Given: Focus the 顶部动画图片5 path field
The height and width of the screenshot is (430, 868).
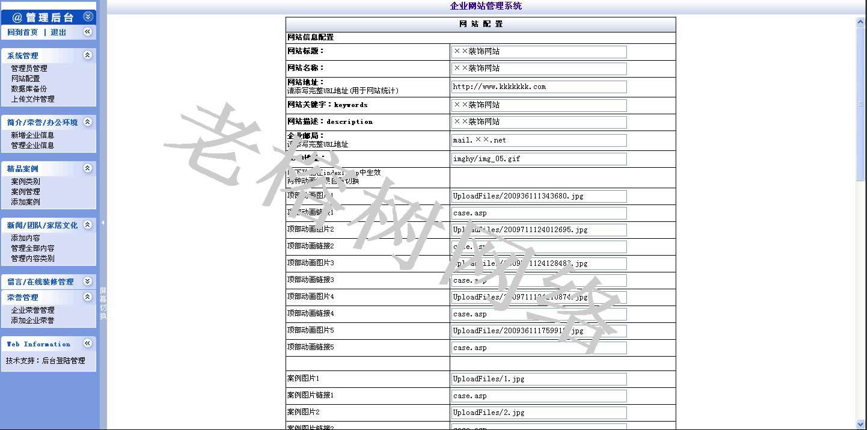Looking at the screenshot, I should (x=539, y=331).
